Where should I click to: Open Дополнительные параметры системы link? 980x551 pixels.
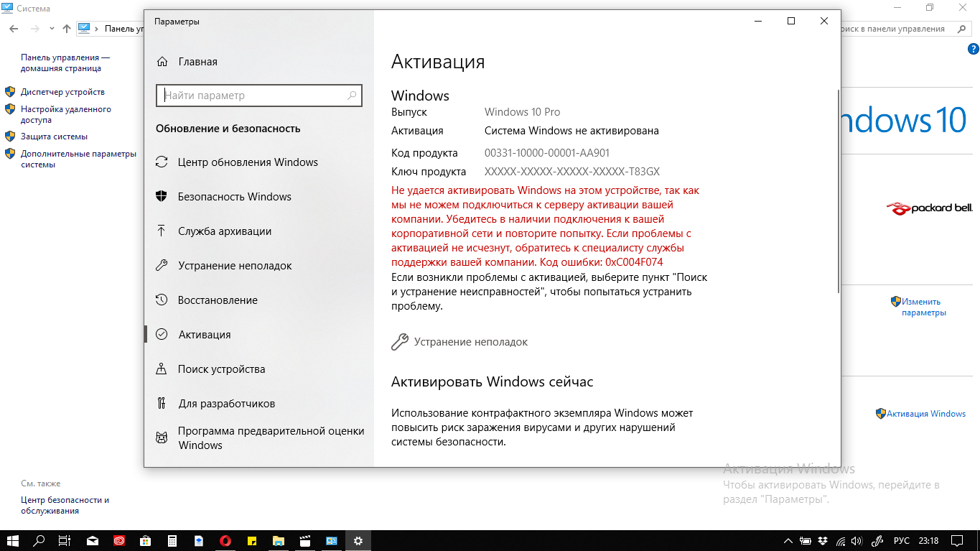78,159
